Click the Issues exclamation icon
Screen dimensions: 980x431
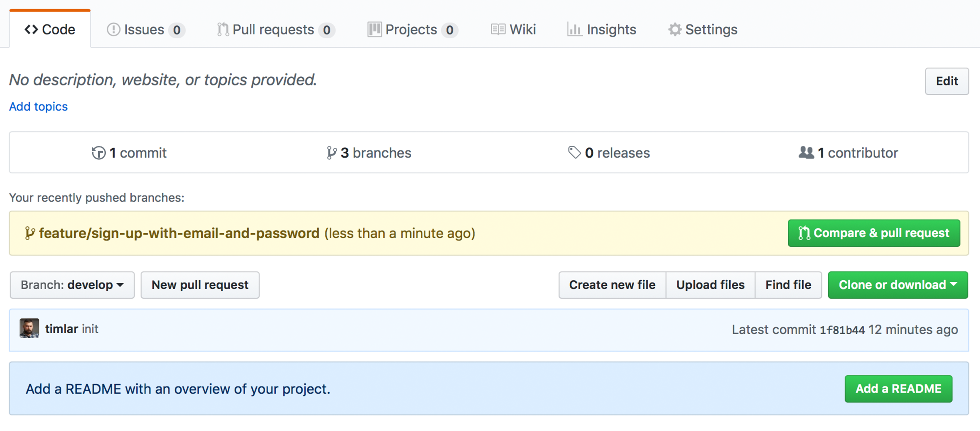coord(113,30)
